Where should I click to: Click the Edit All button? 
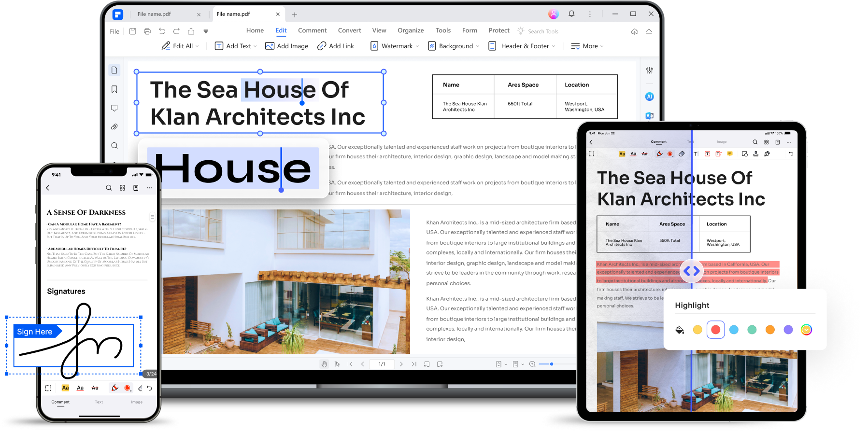[x=180, y=46]
